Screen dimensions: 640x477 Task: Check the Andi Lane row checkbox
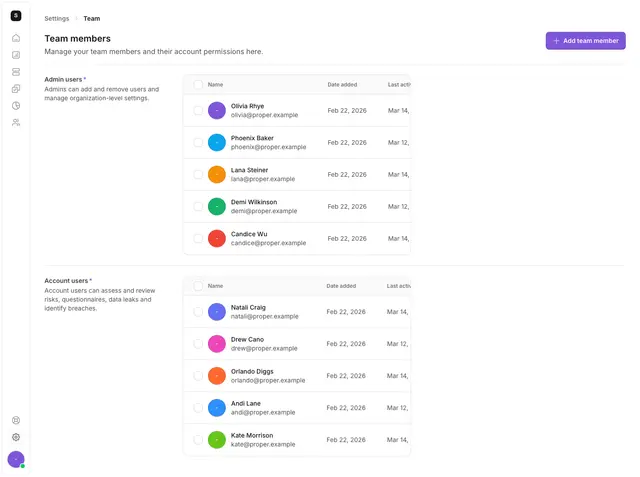tap(198, 408)
